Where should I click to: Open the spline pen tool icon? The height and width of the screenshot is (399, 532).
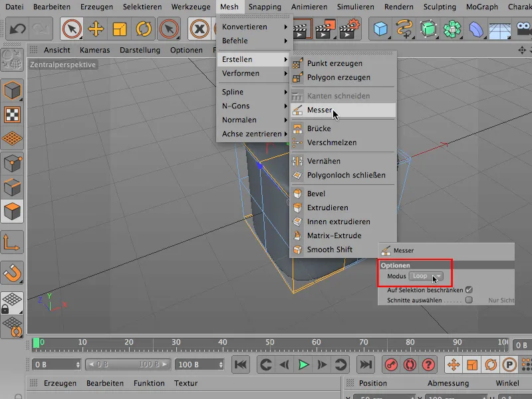(x=404, y=29)
